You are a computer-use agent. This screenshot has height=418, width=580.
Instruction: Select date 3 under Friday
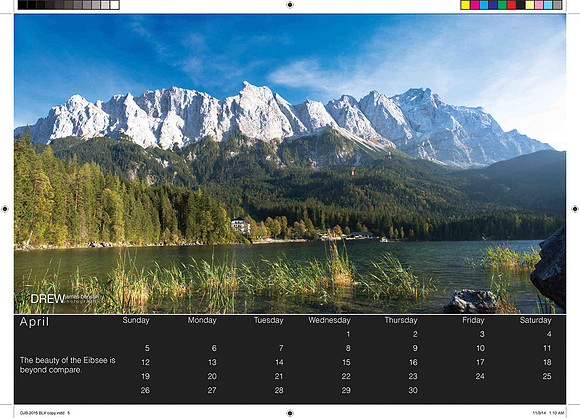point(482,334)
